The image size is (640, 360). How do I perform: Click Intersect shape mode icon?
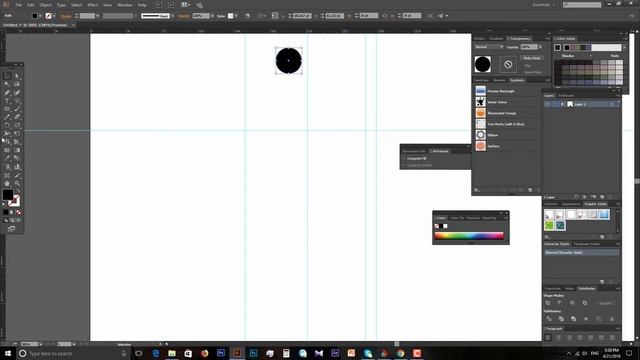pos(572,303)
